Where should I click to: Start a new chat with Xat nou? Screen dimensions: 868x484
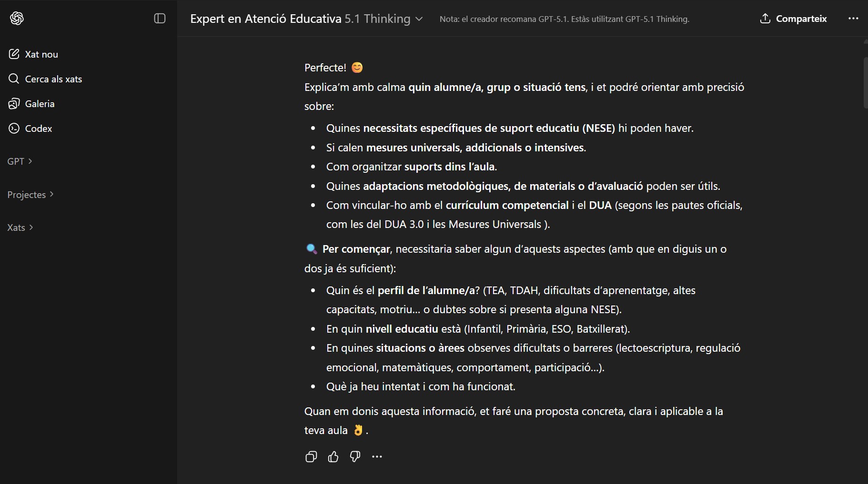pos(41,54)
